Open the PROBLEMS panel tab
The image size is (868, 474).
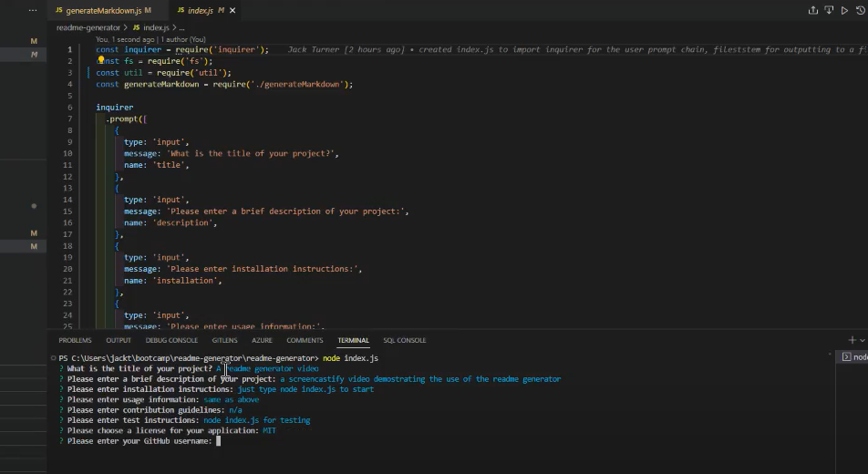(75, 340)
